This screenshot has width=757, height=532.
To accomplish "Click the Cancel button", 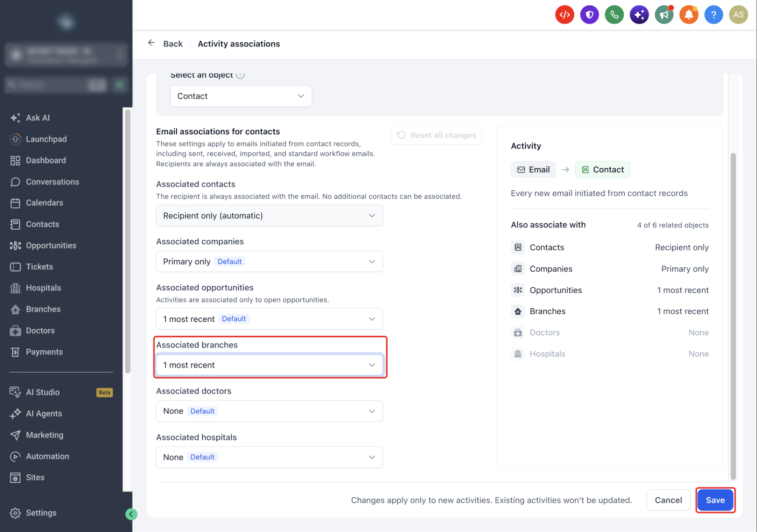I will click(668, 500).
